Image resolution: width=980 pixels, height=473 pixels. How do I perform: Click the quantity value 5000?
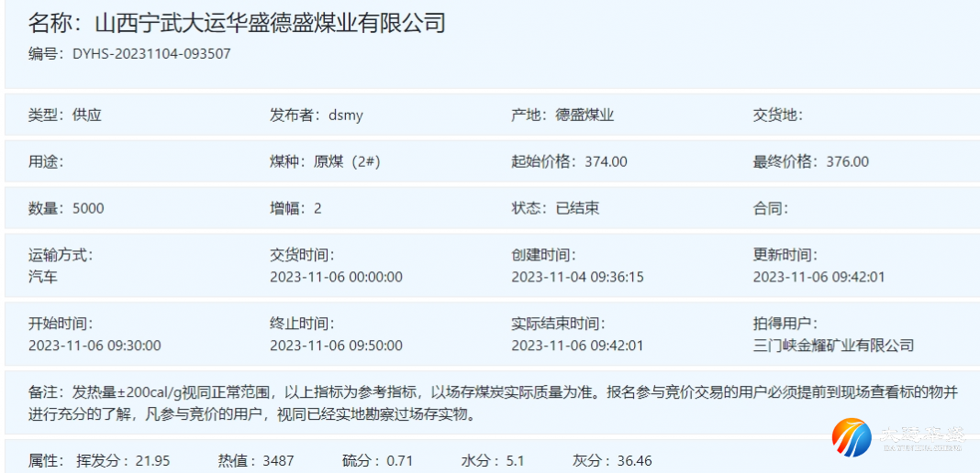(89, 209)
